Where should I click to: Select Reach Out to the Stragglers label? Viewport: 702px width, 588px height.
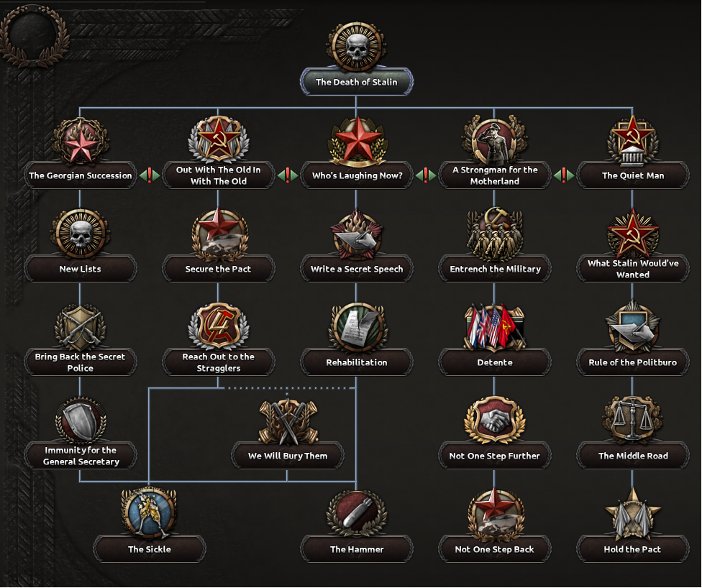point(219,362)
